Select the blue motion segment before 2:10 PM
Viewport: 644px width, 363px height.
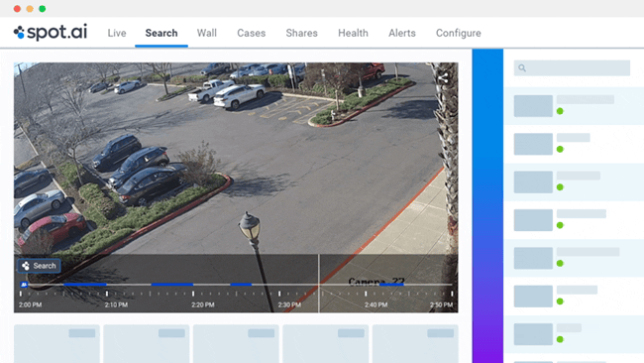click(85, 284)
